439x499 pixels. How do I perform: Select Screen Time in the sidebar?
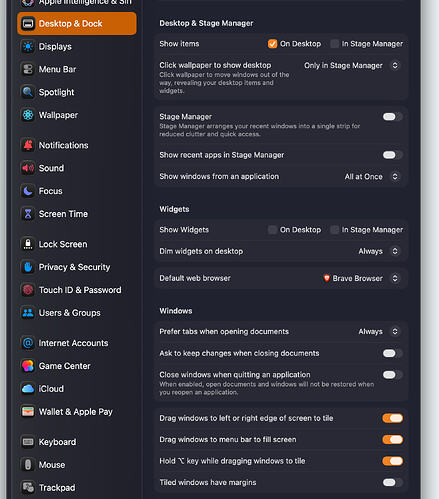coord(77,214)
